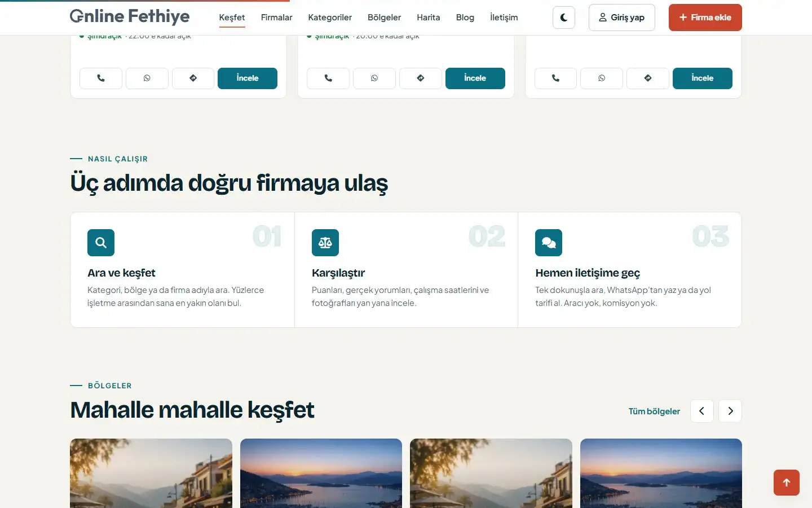Open the Keşfet menu item
Viewport: 812px width, 508px height.
(232, 17)
